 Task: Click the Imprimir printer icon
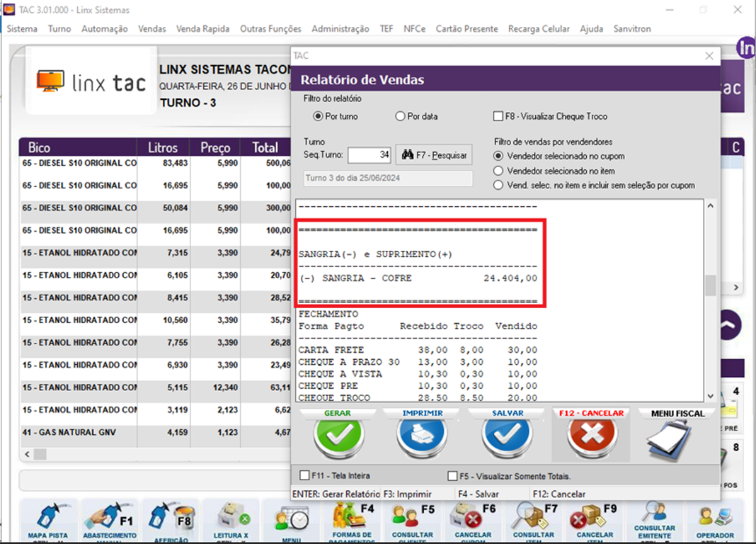423,434
